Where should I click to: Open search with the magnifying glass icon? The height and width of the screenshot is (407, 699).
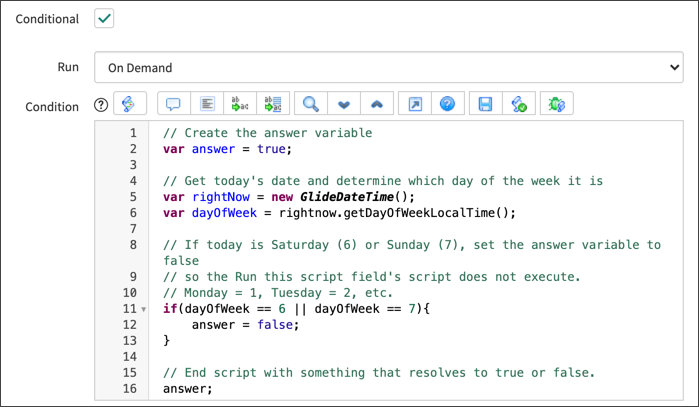click(x=311, y=104)
